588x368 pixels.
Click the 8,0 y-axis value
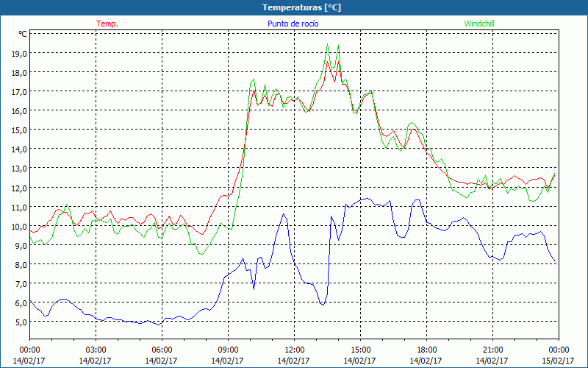click(x=21, y=264)
